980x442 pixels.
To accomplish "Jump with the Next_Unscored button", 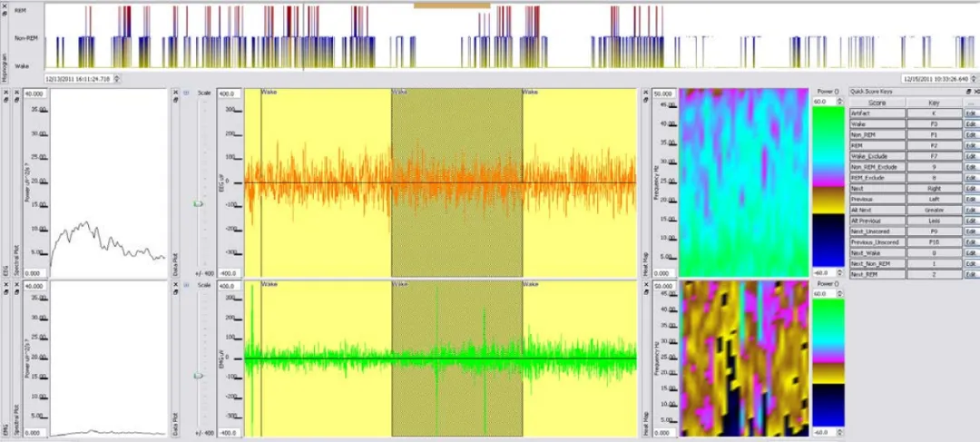I will (x=877, y=231).
